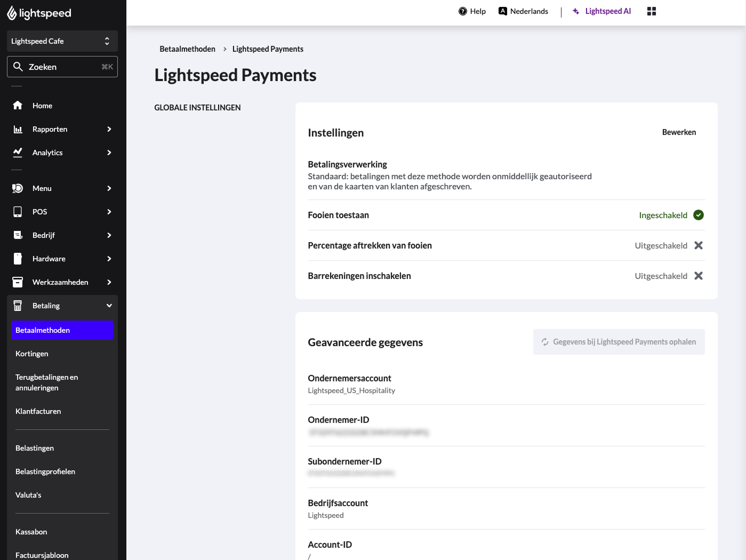Click the Werkzaamheden box icon
The height and width of the screenshot is (560, 746).
click(18, 282)
